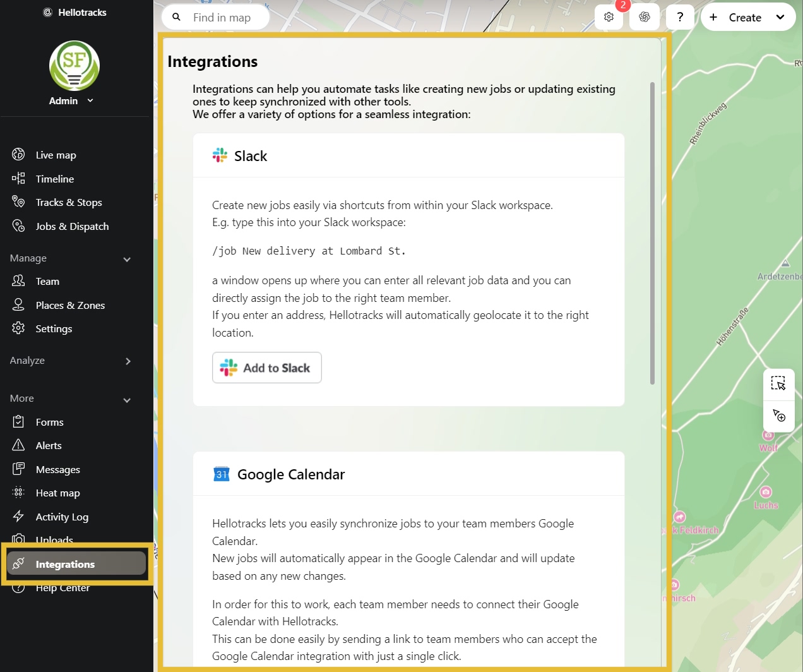This screenshot has height=672, width=803.
Task: Open the Help Center link
Action: 62,589
